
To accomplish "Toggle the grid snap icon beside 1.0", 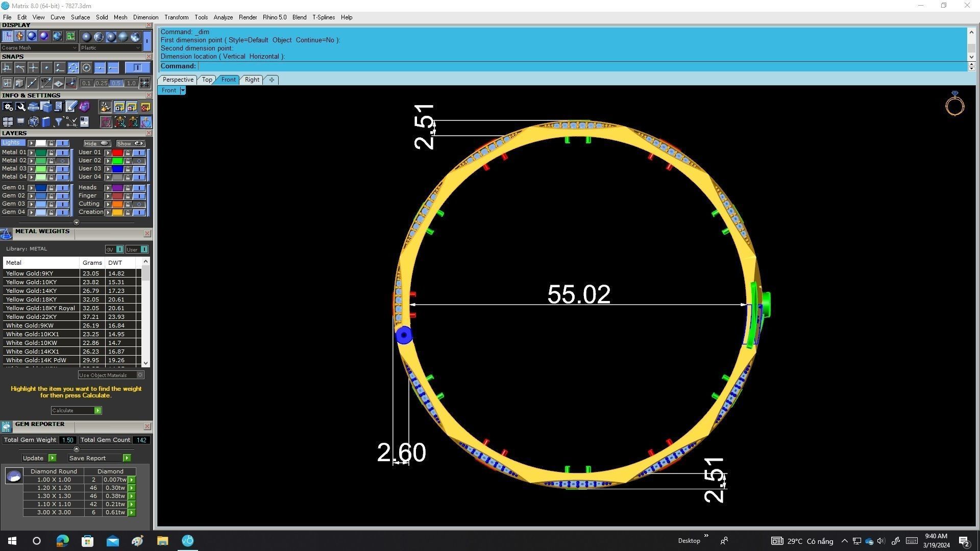I will (x=145, y=83).
